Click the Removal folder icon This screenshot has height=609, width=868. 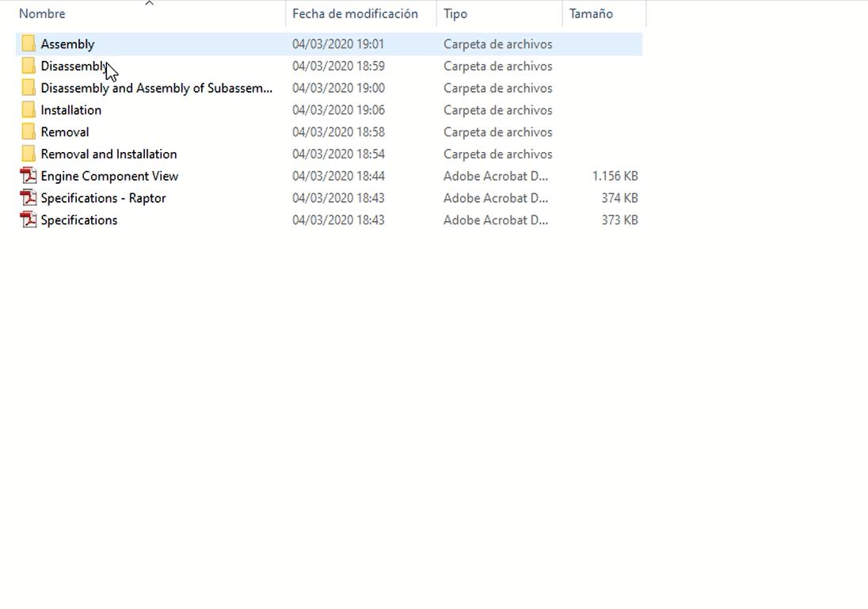click(29, 131)
